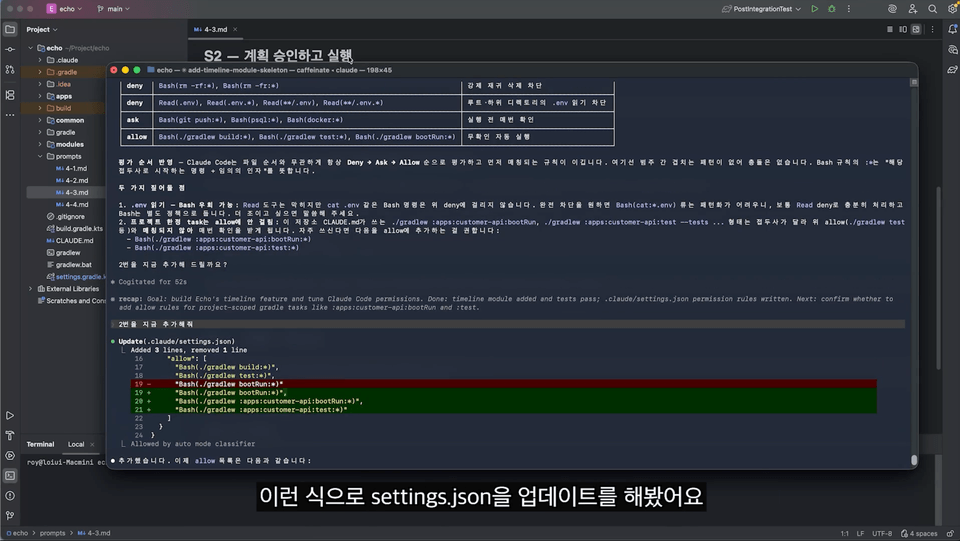Screen dimensions: 960x541
Task: Expand the modules folder
Action: 40,144
